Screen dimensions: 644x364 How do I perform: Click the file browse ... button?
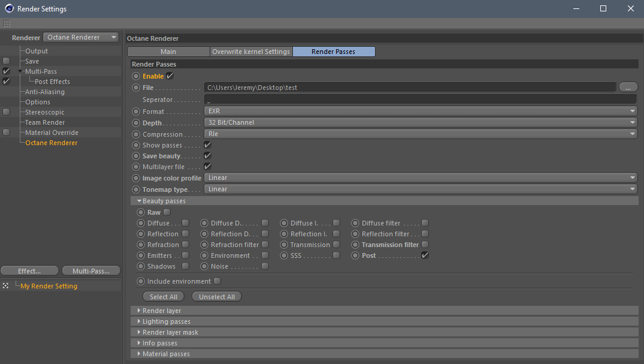tap(628, 87)
